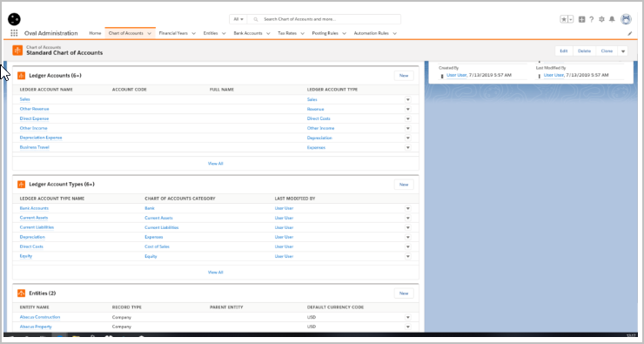Click View All under Ledger Account Types
644x344 pixels.
pyautogui.click(x=215, y=272)
